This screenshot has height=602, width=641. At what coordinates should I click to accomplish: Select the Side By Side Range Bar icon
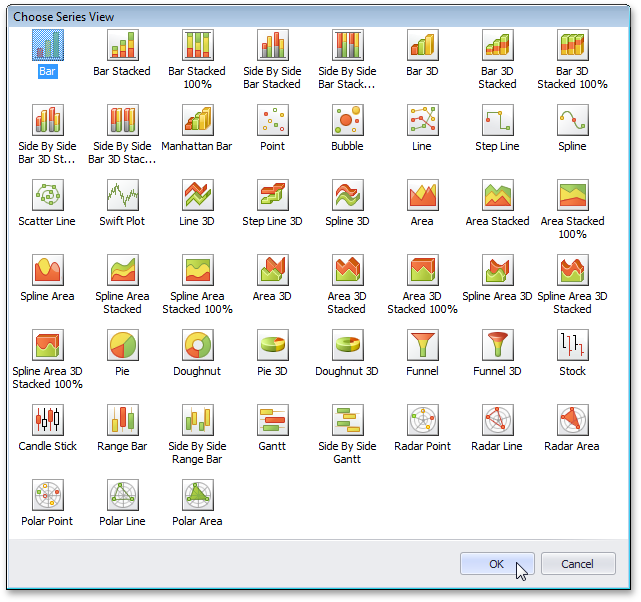pyautogui.click(x=198, y=420)
